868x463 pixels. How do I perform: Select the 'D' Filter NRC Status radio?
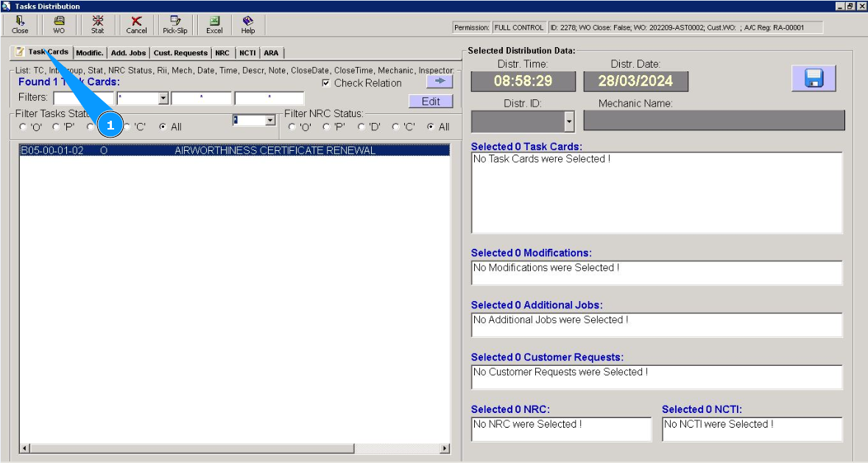[x=361, y=127]
